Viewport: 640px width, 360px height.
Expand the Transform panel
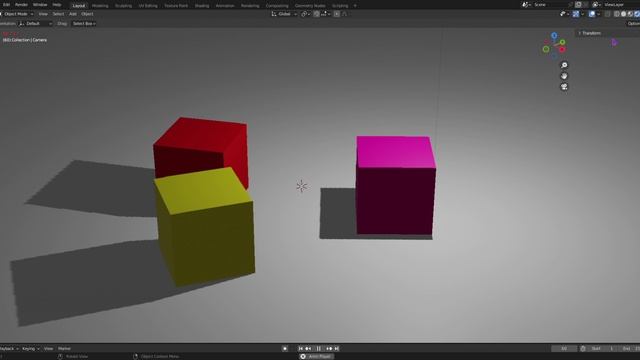[x=589, y=33]
